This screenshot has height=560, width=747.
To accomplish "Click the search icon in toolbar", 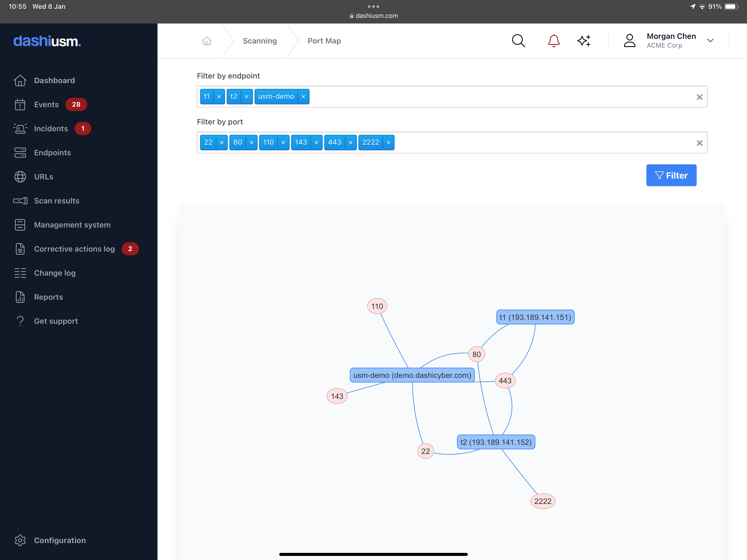I will pyautogui.click(x=518, y=40).
